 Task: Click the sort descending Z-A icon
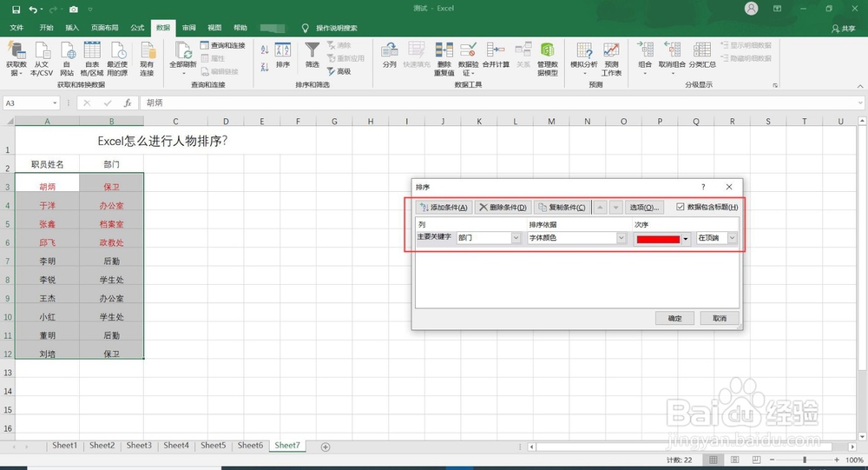[x=265, y=67]
